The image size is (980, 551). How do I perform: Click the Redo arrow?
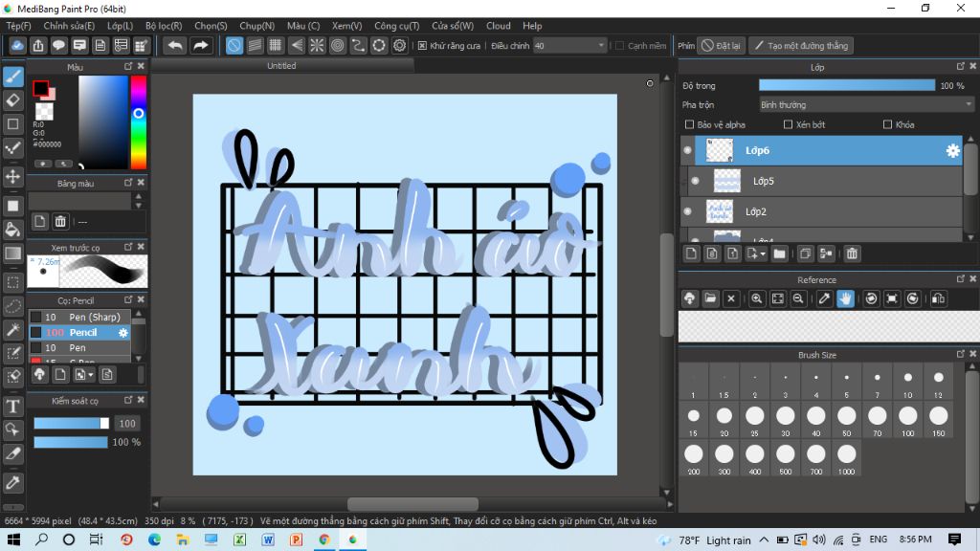click(201, 46)
